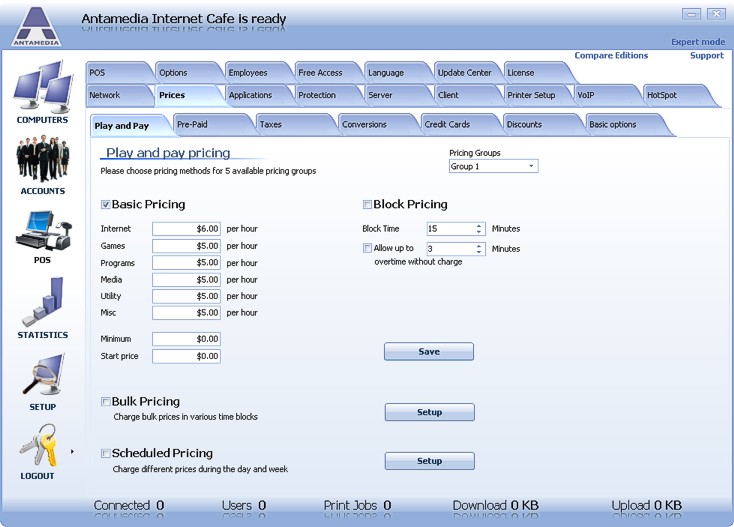
Task: Open the Protection tab
Action: click(x=326, y=95)
